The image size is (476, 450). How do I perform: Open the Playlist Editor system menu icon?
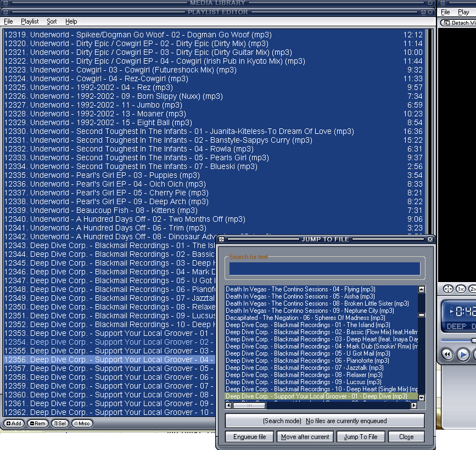coord(5,12)
